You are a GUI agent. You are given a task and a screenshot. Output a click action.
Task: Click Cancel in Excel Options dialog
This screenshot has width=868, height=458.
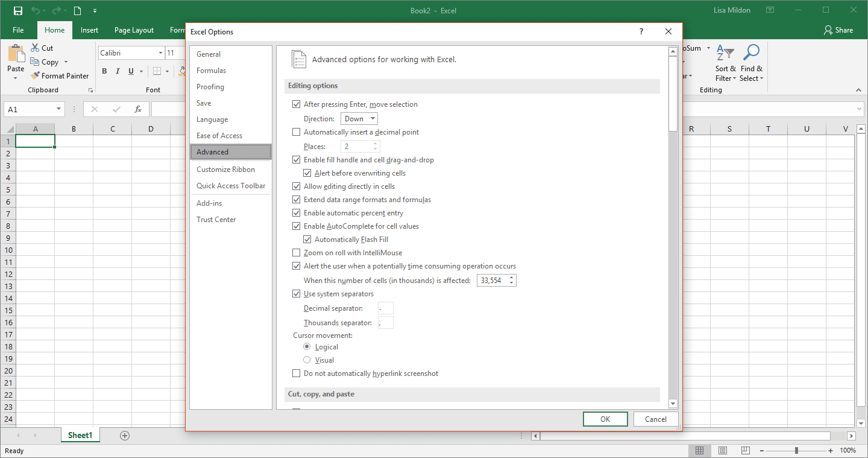tap(656, 419)
